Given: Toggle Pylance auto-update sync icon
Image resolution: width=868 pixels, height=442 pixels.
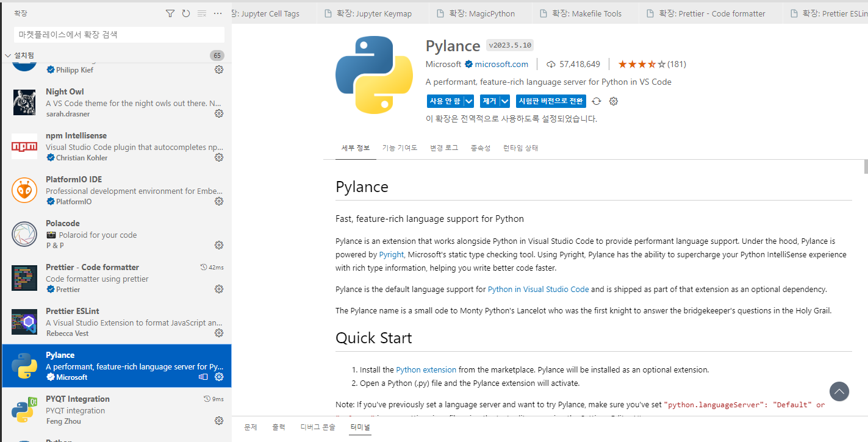Looking at the screenshot, I should coord(597,101).
